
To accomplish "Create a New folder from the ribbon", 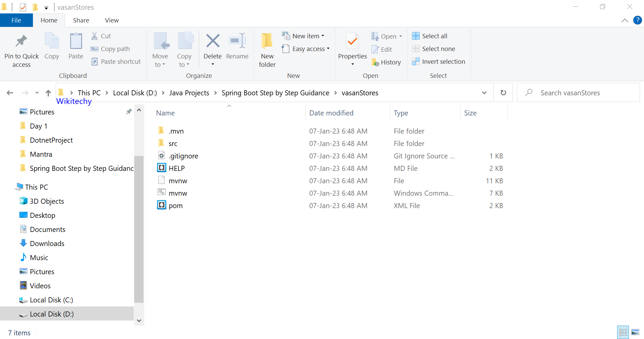I will (x=267, y=41).
